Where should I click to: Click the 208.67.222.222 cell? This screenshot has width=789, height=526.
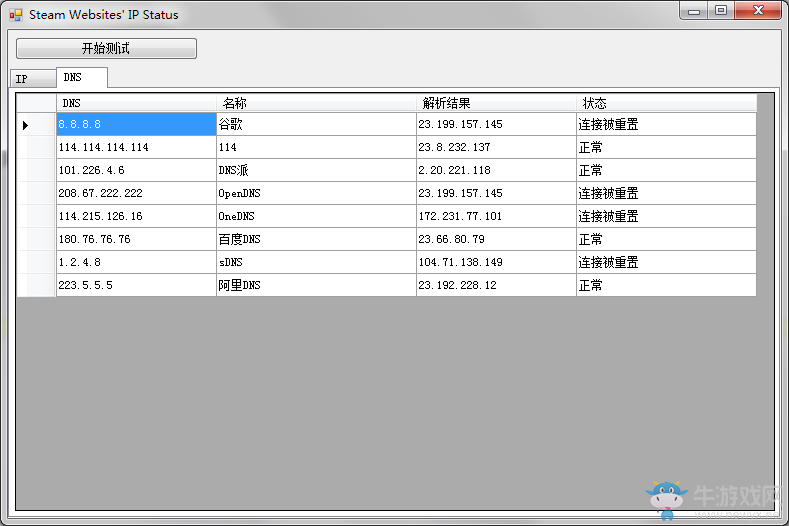tap(136, 193)
